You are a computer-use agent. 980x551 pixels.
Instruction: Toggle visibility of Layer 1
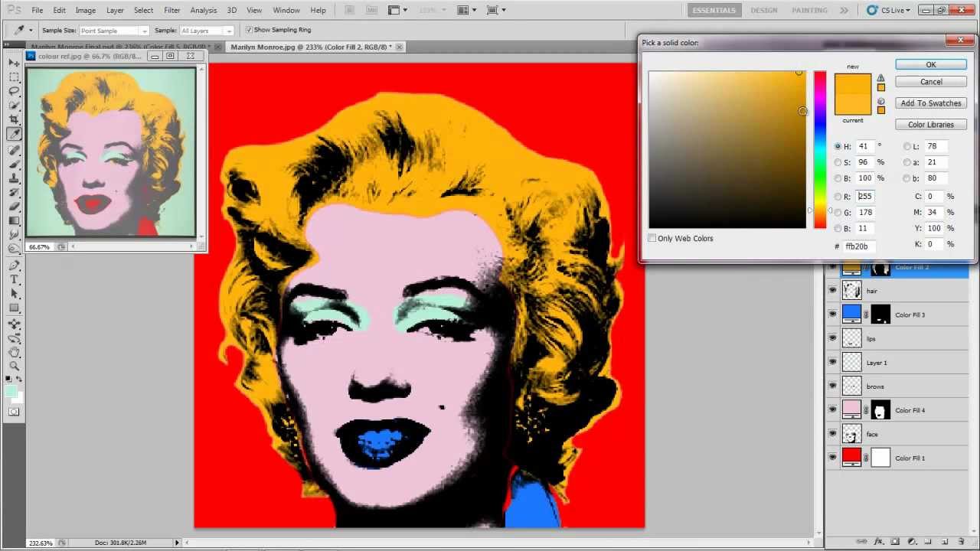[x=832, y=363]
